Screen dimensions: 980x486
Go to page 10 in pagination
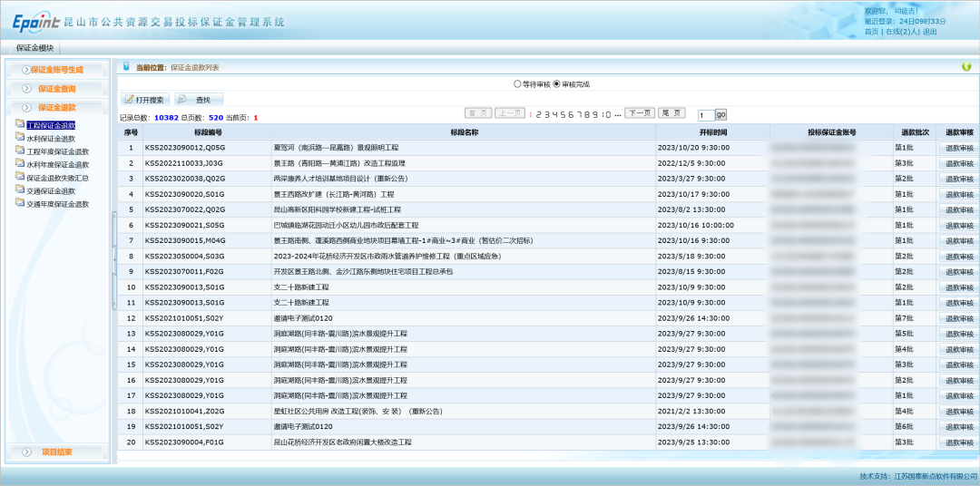pyautogui.click(x=606, y=114)
